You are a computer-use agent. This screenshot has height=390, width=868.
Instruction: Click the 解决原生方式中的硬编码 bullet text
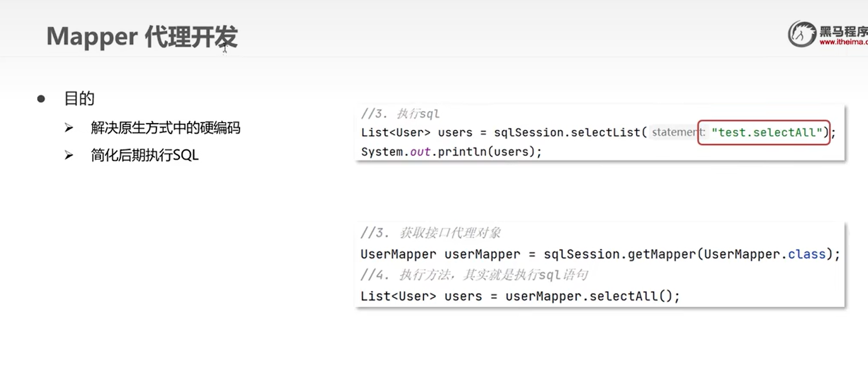click(166, 128)
